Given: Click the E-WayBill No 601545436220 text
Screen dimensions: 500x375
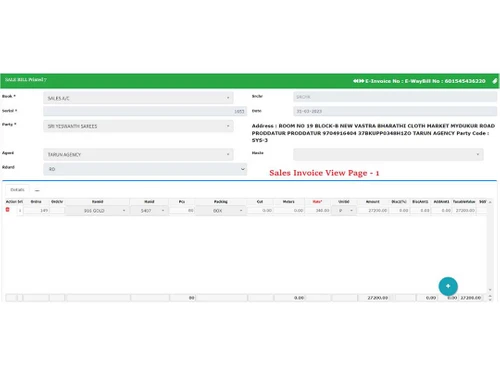Looking at the screenshot, I should click(445, 81).
